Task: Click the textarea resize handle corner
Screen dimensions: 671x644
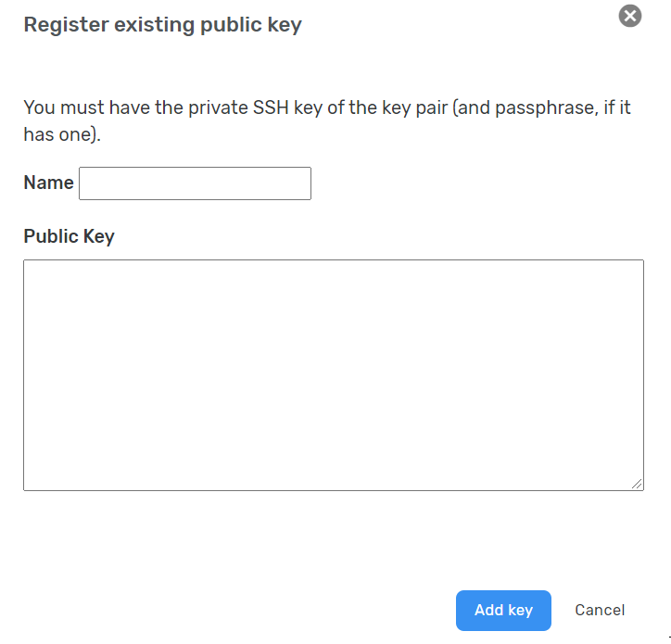Action: (637, 484)
